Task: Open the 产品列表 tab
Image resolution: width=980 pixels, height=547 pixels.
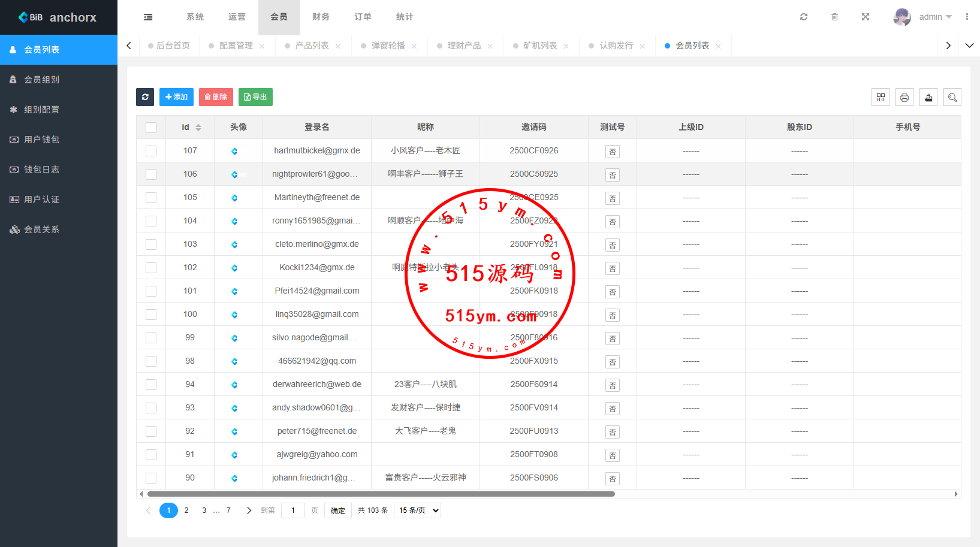Action: pyautogui.click(x=312, y=46)
